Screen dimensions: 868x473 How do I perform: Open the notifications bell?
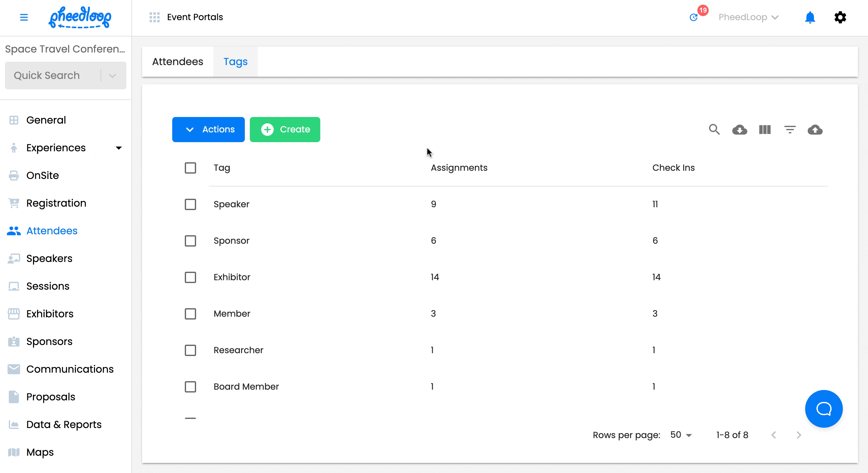pos(810,17)
